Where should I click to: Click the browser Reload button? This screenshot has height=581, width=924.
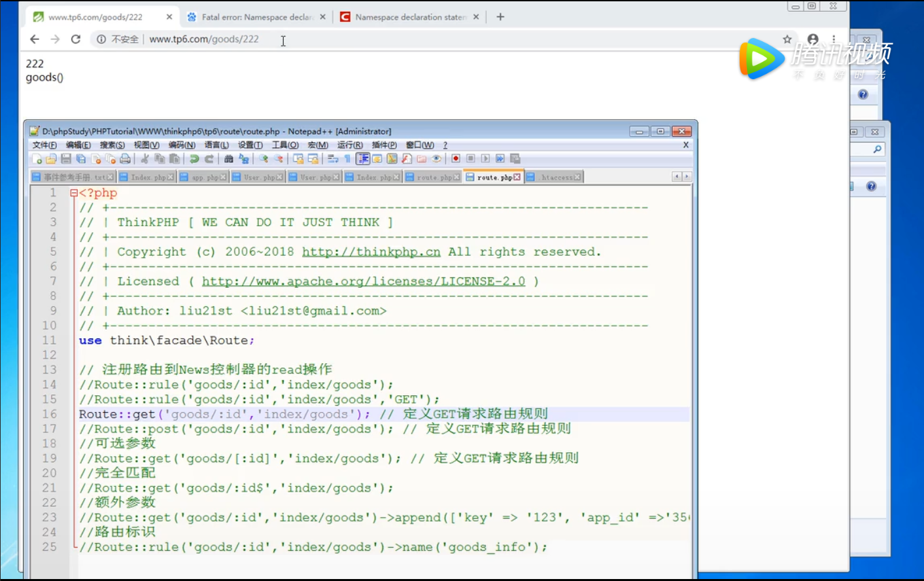pyautogui.click(x=76, y=39)
